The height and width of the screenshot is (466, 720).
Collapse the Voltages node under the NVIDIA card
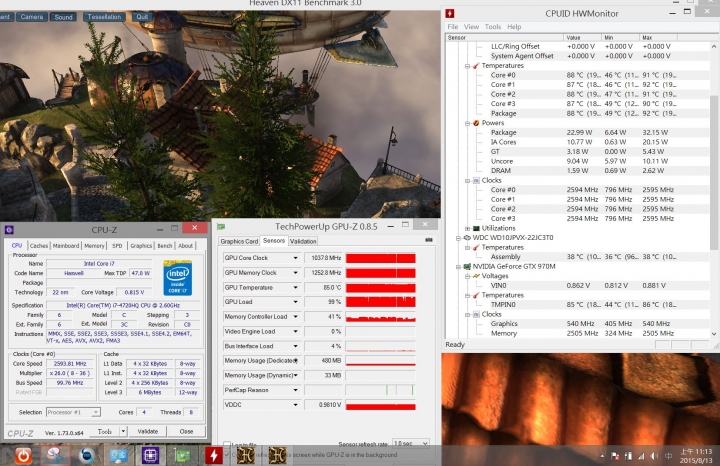pyautogui.click(x=467, y=276)
